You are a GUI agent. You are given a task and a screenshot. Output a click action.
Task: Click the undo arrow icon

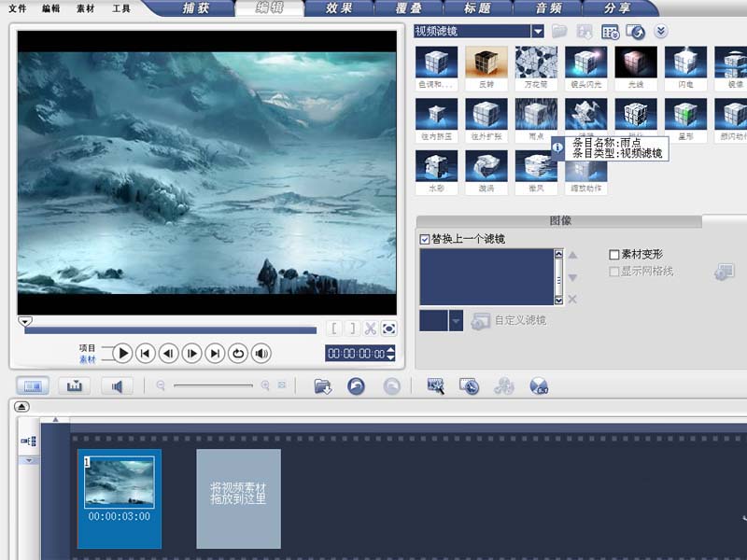coord(356,385)
